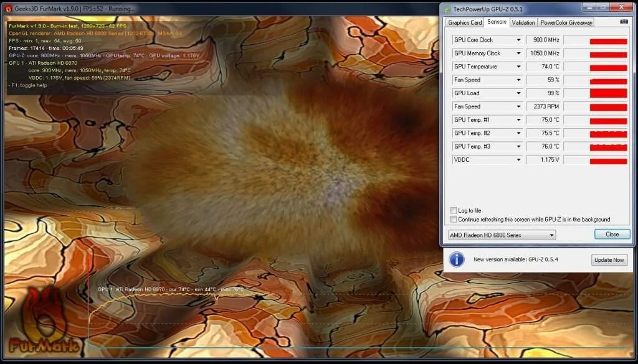This screenshot has width=638, height=364.
Task: Select the Sensors tab
Action: click(x=497, y=22)
